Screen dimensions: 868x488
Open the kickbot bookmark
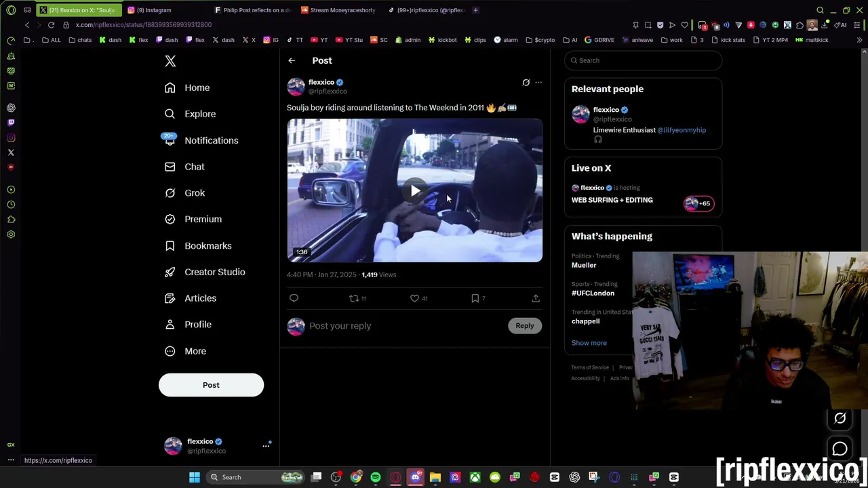[442, 40]
